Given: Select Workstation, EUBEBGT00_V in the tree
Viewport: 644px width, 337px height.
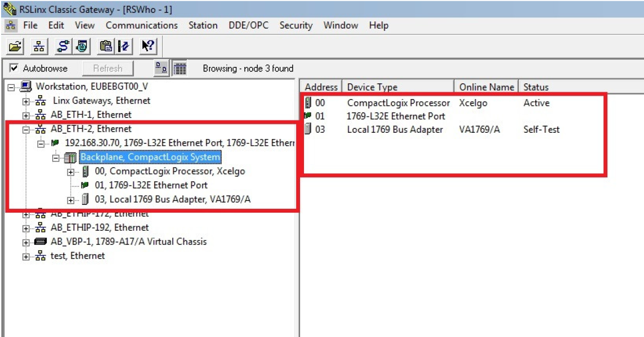Looking at the screenshot, I should (92, 86).
